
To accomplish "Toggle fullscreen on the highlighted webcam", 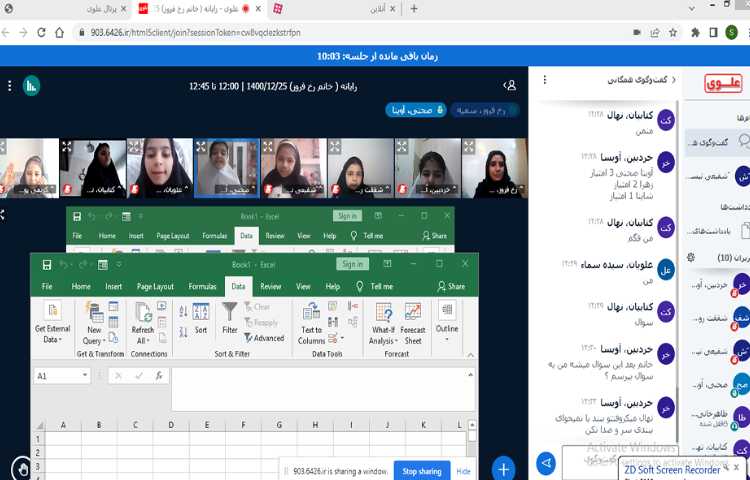I will pos(201,146).
